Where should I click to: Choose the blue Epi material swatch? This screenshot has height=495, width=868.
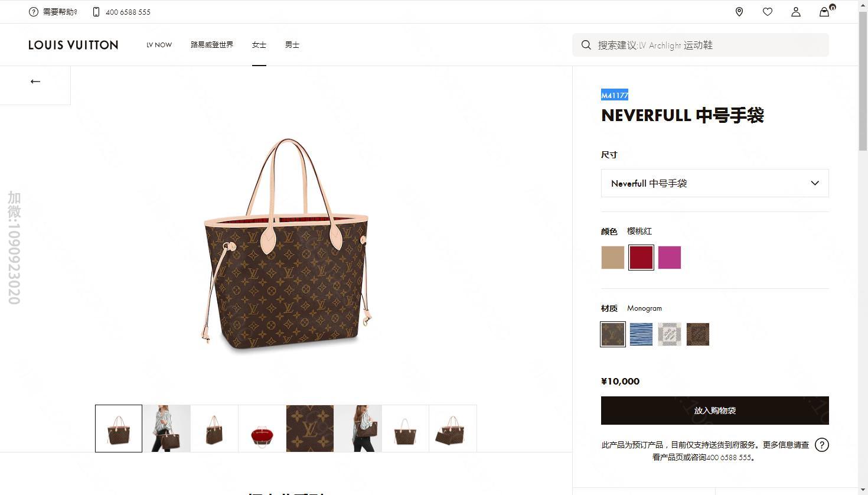point(641,334)
